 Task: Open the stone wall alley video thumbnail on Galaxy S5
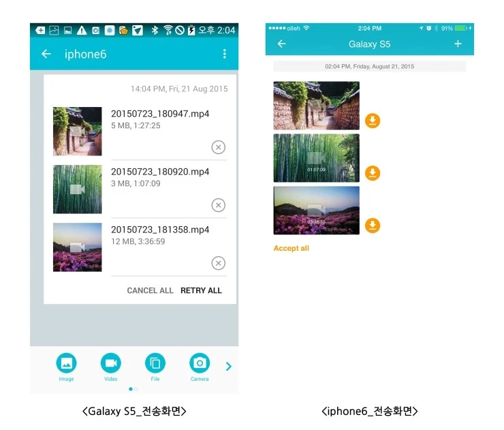point(78,132)
